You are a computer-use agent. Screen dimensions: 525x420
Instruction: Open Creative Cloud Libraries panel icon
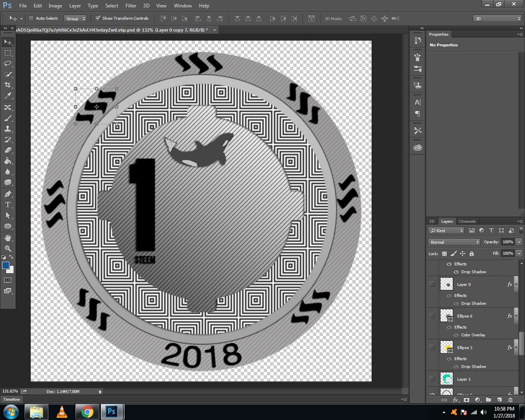click(418, 148)
